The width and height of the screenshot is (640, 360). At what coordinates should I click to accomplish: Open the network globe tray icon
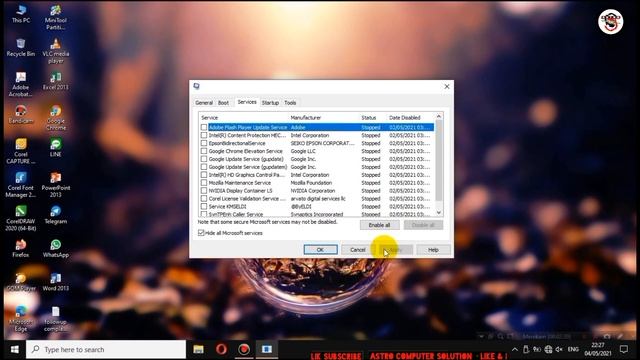pos(548,349)
